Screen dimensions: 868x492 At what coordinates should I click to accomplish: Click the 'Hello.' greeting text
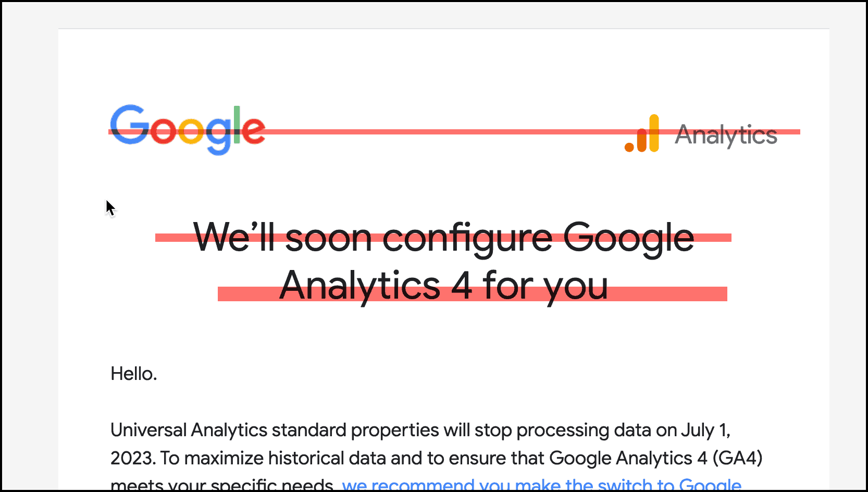(x=134, y=374)
